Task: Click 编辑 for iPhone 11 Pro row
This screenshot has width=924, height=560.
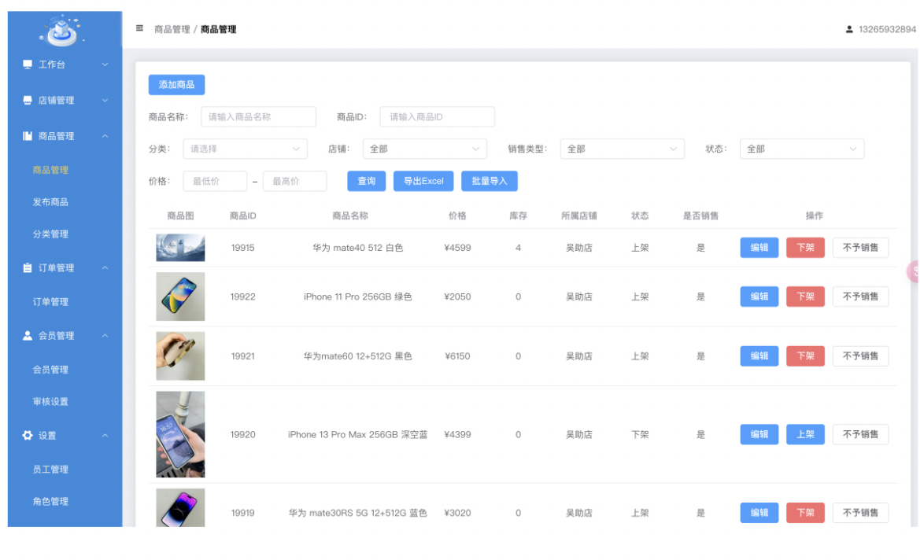Action: [760, 297]
